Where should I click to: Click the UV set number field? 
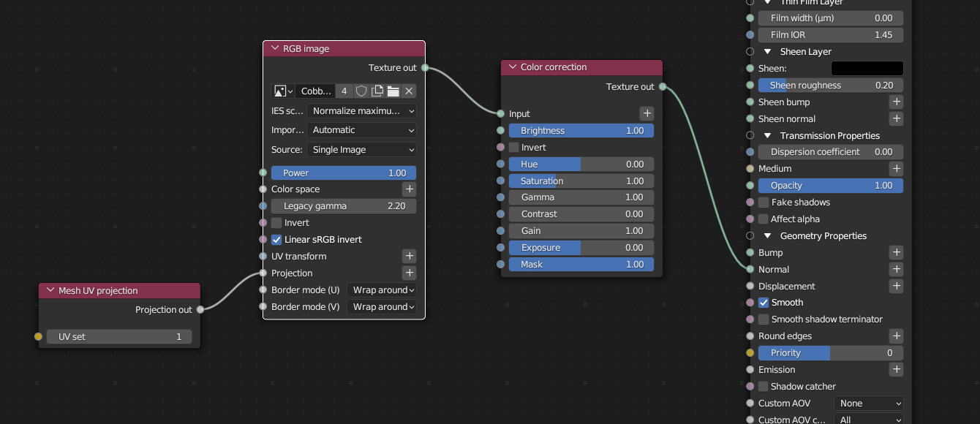[120, 337]
